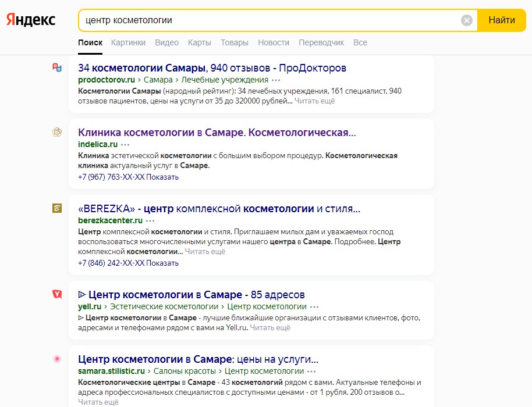Image resolution: width=532 pixels, height=407 pixels.
Task: Click the Лечебные учреждения breadcrumb
Action: 225,80
